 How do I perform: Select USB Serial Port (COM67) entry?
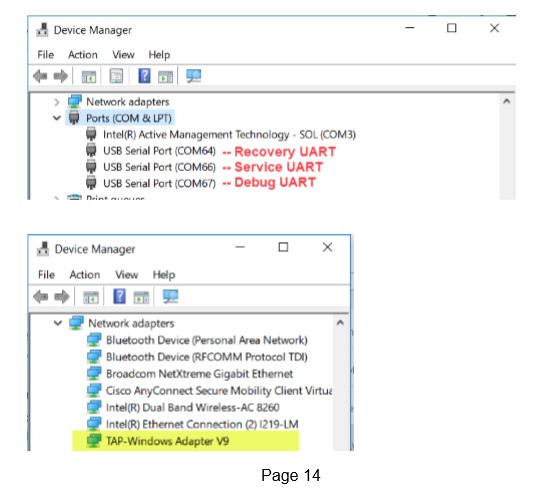pyautogui.click(x=159, y=183)
